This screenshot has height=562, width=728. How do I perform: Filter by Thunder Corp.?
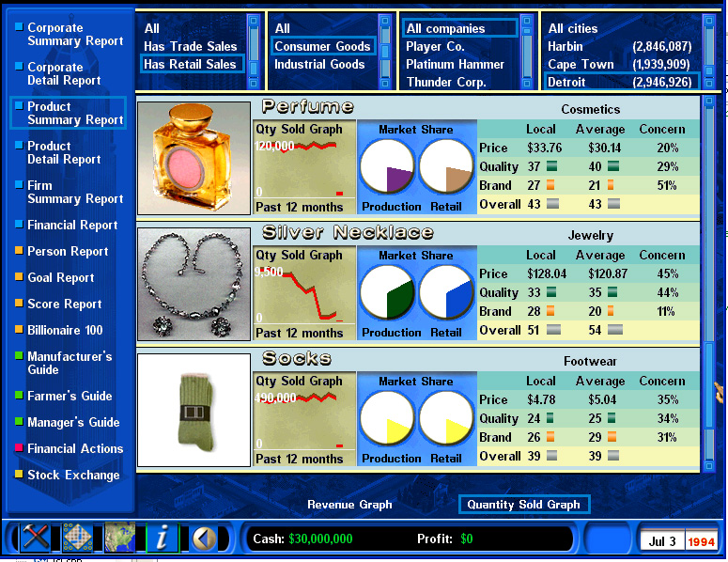point(446,82)
